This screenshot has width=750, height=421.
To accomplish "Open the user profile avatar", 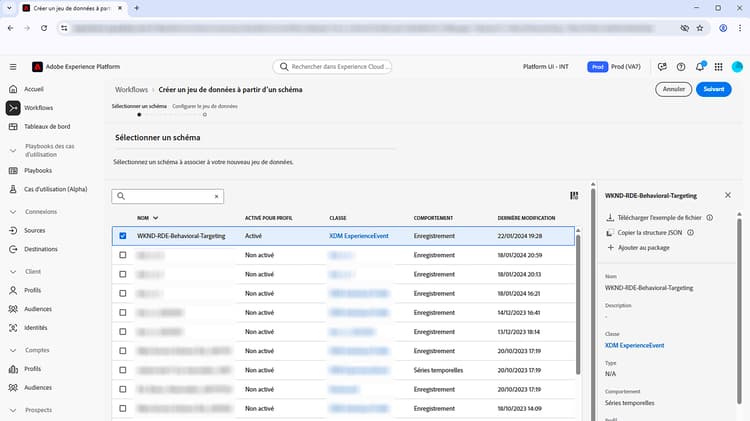I will 737,66.
